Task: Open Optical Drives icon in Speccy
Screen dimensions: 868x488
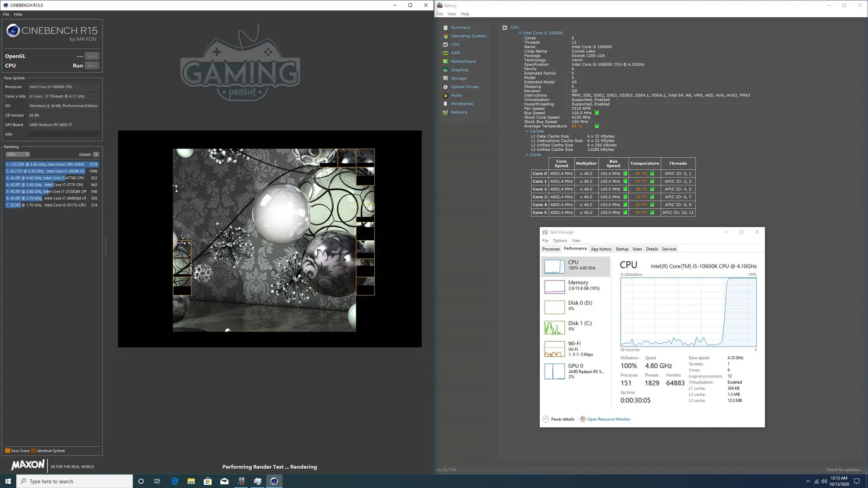Action: pyautogui.click(x=445, y=87)
